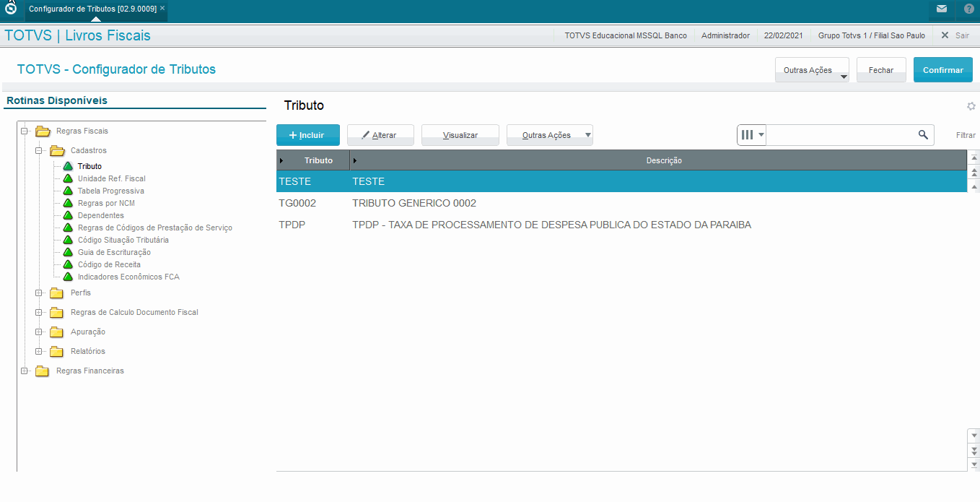Open the mail envelope icon
This screenshot has width=980, height=502.
[x=941, y=9]
